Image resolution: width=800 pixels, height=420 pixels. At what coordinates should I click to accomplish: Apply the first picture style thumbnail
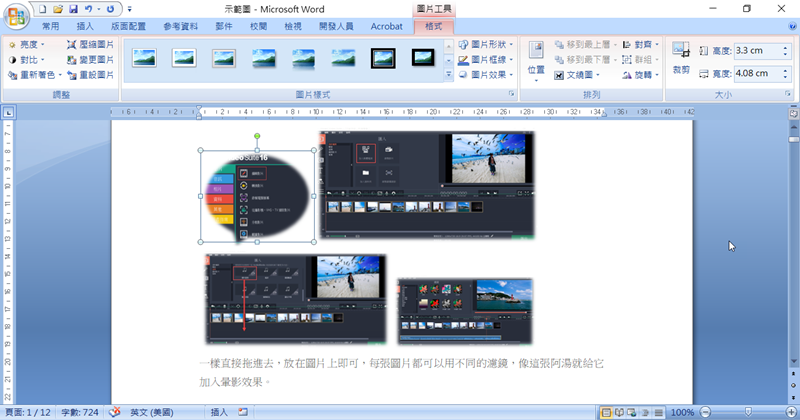point(144,58)
